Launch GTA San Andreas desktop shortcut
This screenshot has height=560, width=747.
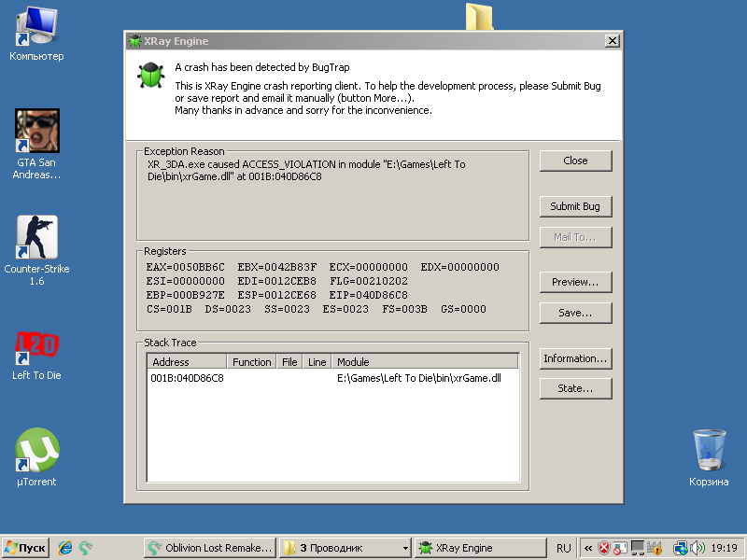point(37,133)
